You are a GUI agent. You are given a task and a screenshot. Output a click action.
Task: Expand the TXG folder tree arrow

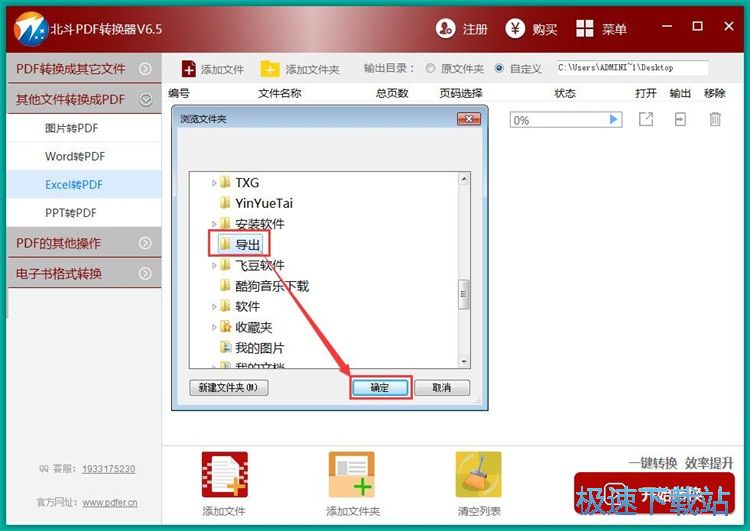214,183
